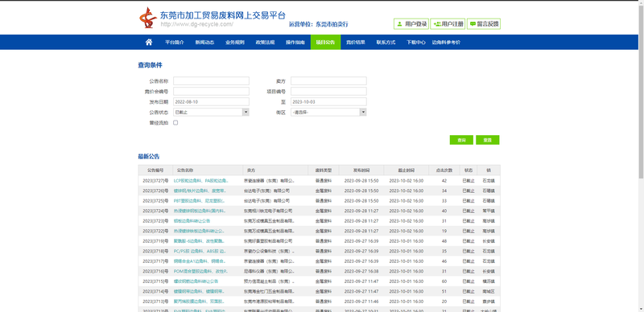Click the platform logo at top left
This screenshot has width=644, height=312.
pos(147,18)
